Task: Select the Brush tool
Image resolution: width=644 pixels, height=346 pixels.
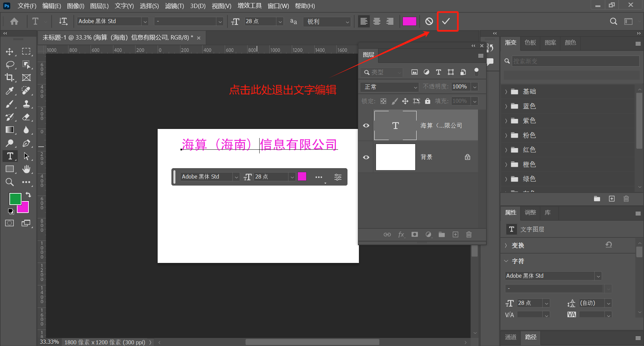Action: click(9, 104)
